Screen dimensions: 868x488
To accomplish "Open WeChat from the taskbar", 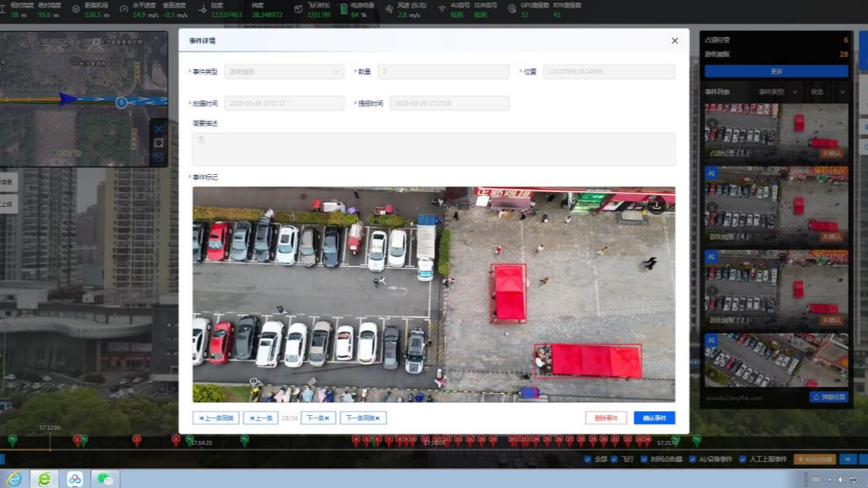I will 105,479.
